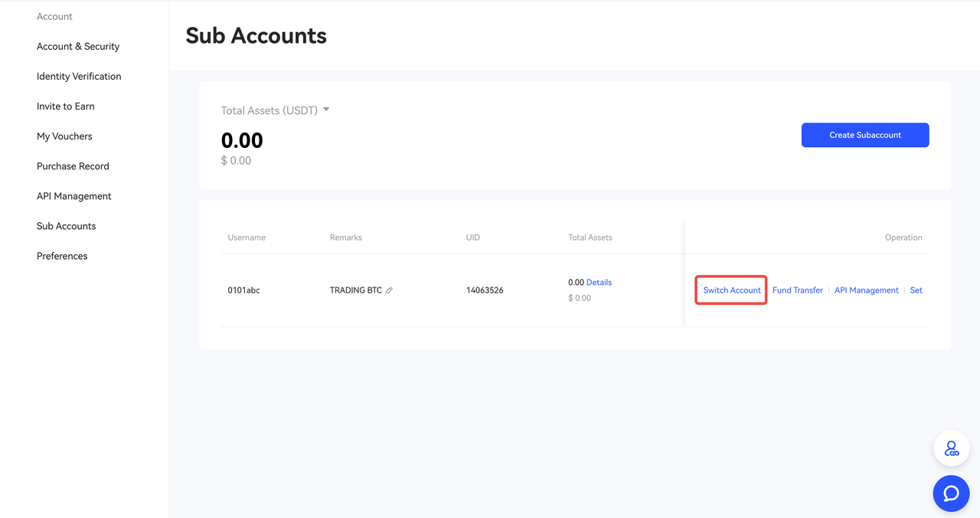Select Invite to Earn menu item
The height and width of the screenshot is (518, 980).
tap(66, 107)
